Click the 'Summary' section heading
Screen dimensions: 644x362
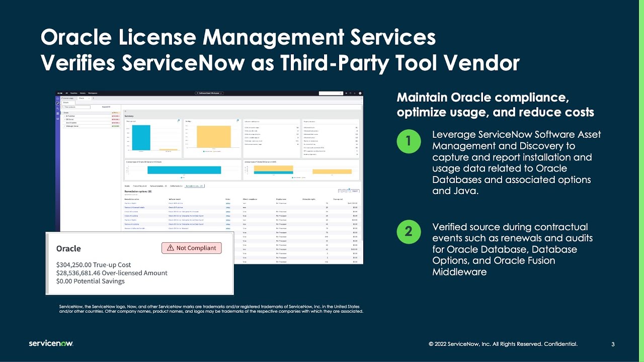pyautogui.click(x=129, y=116)
